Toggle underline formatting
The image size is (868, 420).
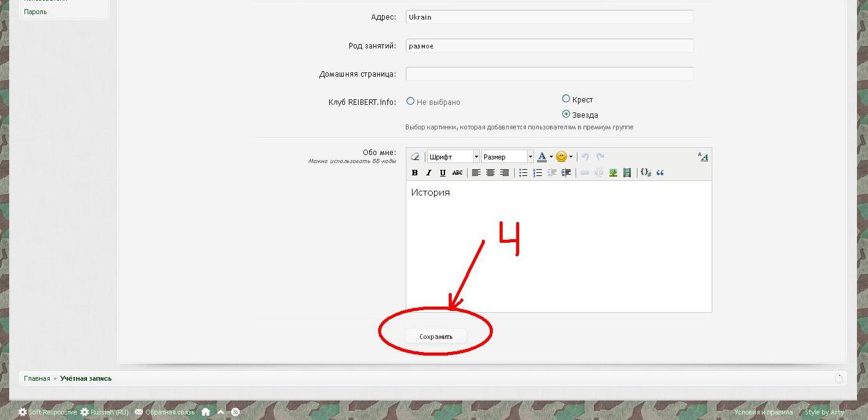tap(443, 173)
